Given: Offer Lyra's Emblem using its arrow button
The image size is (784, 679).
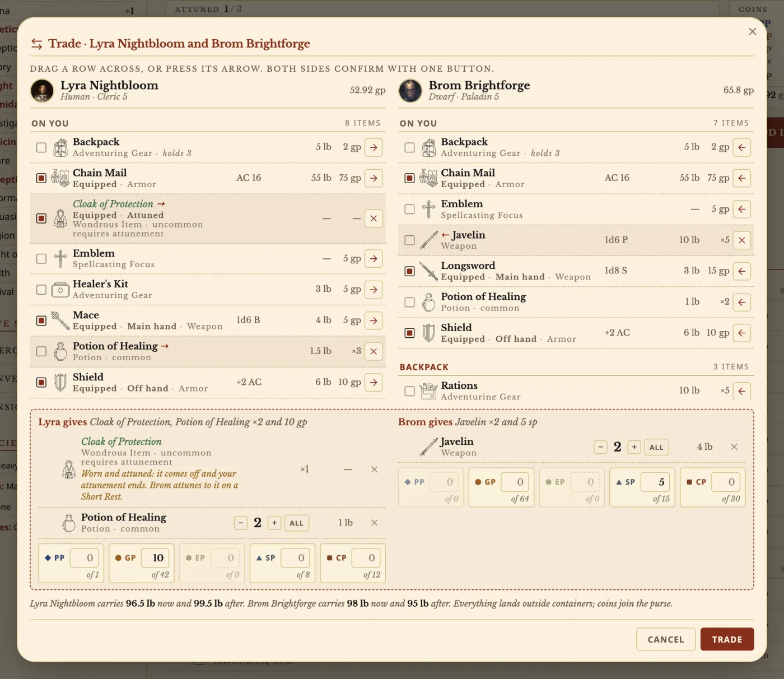Looking at the screenshot, I should tap(374, 259).
